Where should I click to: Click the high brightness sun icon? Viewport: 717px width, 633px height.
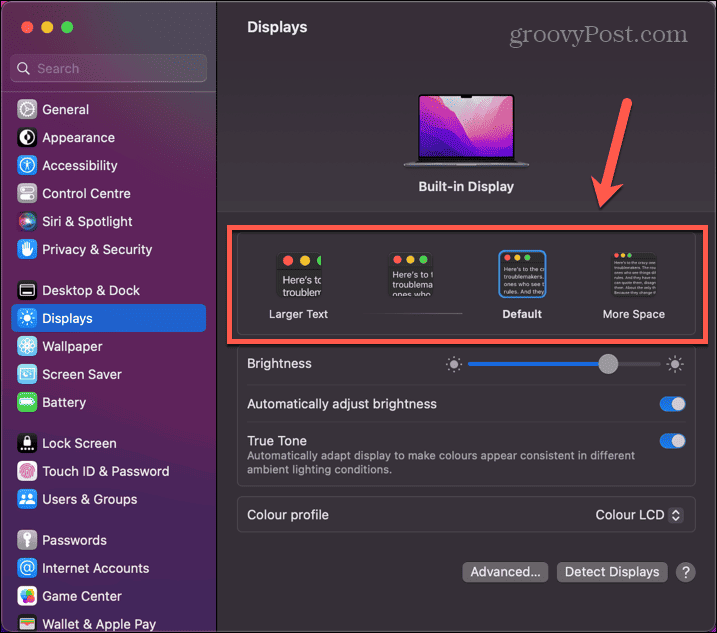674,365
